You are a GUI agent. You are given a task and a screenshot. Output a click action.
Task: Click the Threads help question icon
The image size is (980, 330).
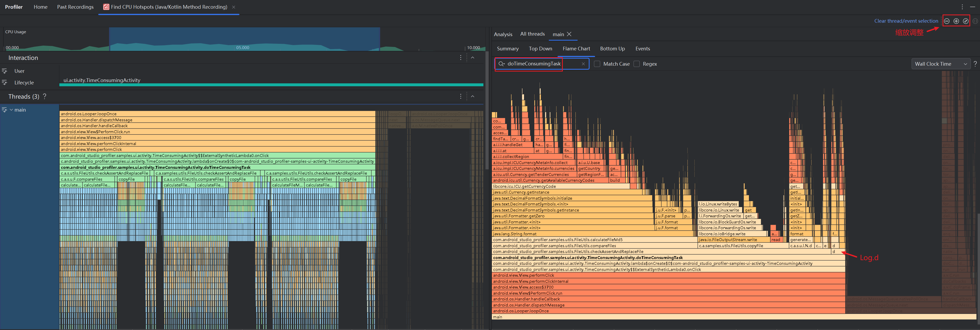(x=45, y=96)
